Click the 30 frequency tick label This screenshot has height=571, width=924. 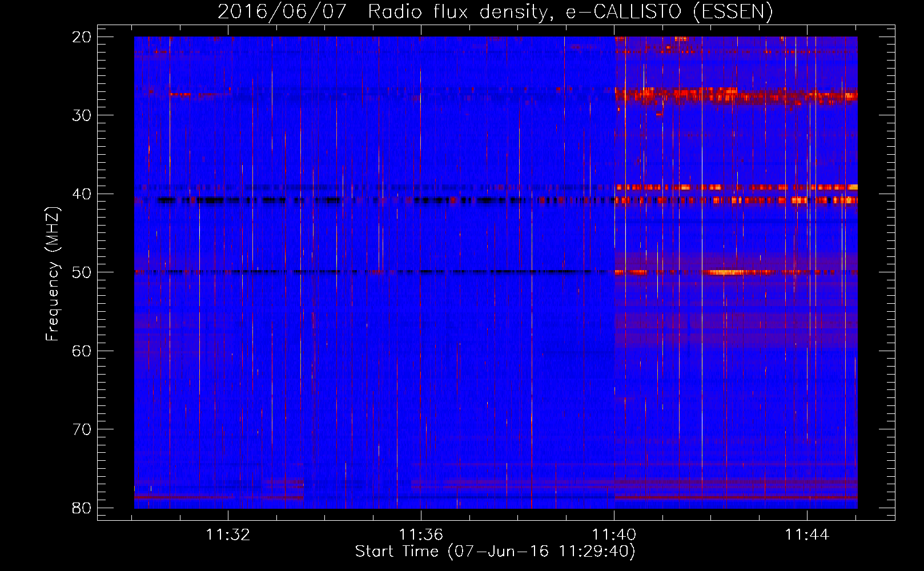[82, 115]
